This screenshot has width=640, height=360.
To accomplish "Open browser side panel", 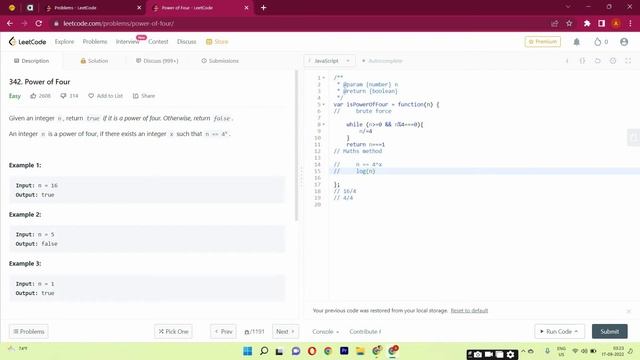I will click(x=601, y=24).
